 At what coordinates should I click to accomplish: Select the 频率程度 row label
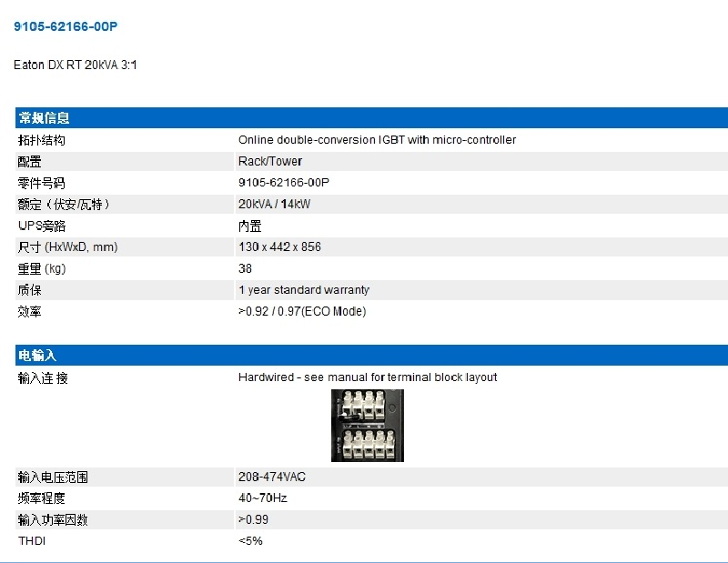tap(41, 498)
